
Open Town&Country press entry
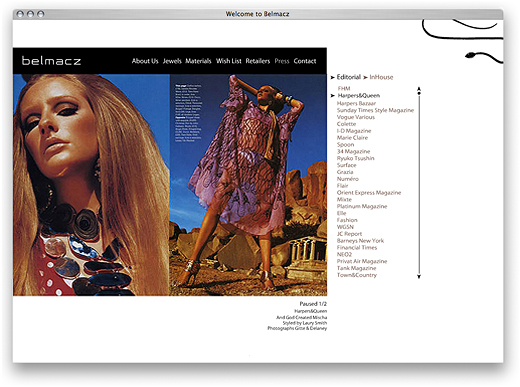click(x=357, y=275)
